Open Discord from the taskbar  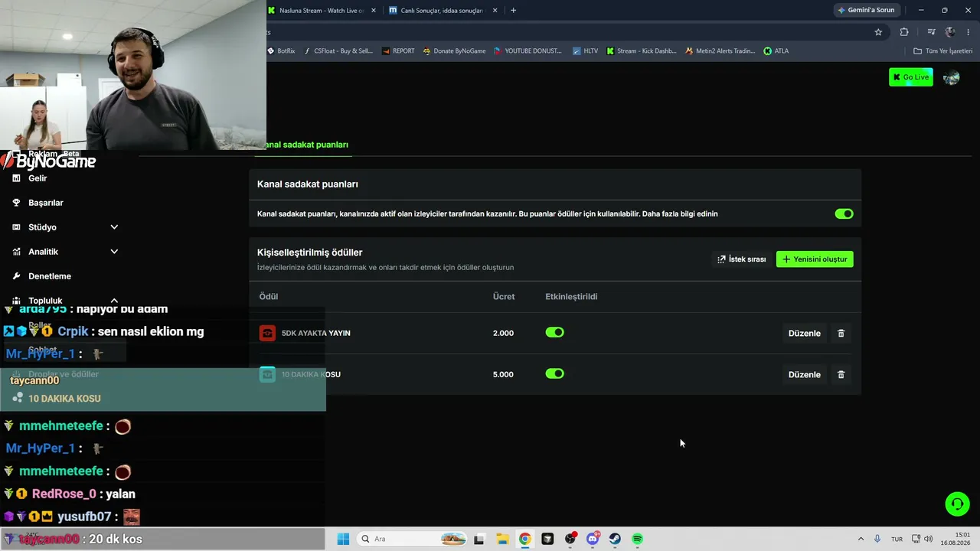pos(593,539)
